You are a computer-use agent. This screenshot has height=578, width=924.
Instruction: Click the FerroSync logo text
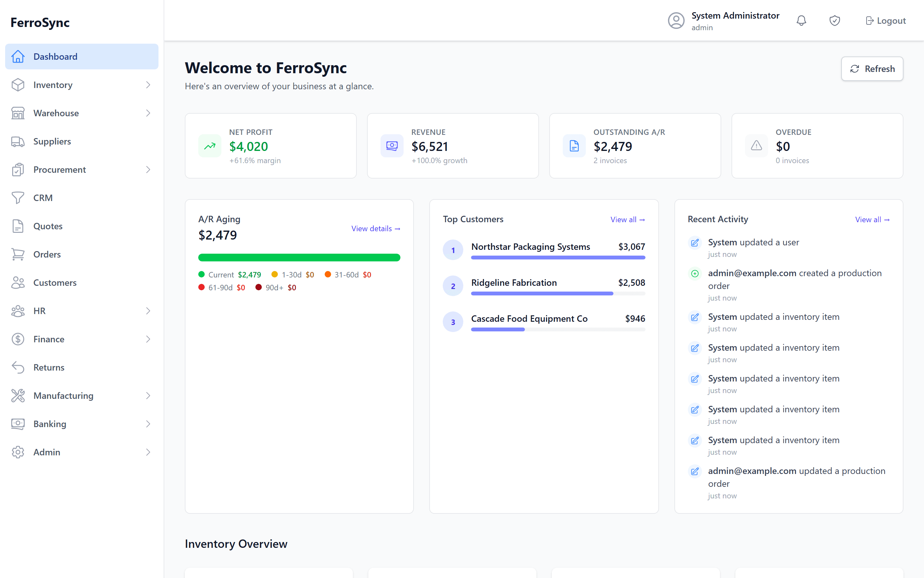40,22
